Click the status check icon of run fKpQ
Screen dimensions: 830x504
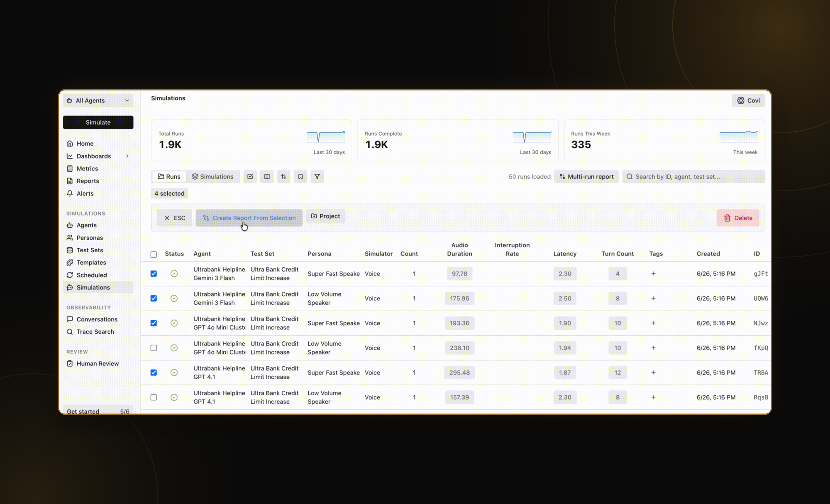[174, 348]
